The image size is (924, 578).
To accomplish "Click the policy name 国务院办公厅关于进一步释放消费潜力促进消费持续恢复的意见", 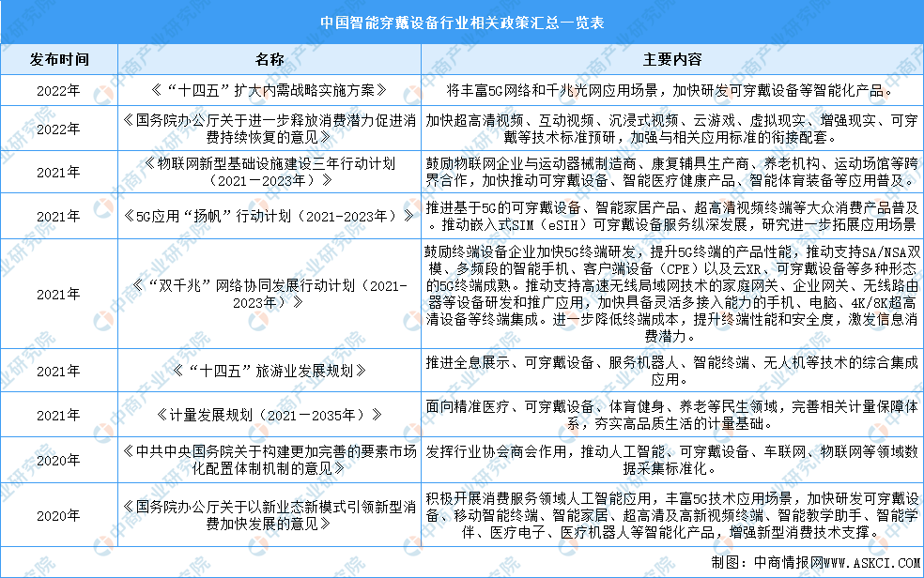I will click(x=269, y=129).
